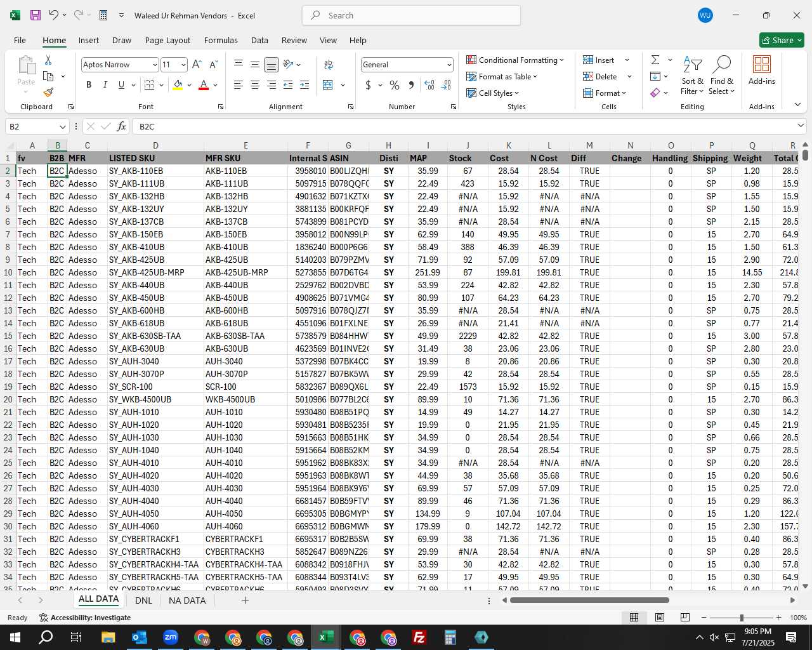Click the Share button
812x650 pixels.
coord(782,40)
